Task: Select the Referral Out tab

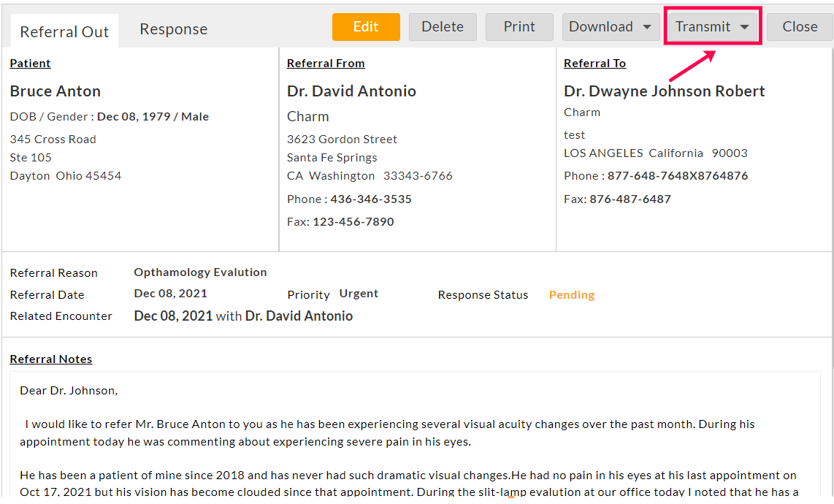Action: [x=64, y=32]
